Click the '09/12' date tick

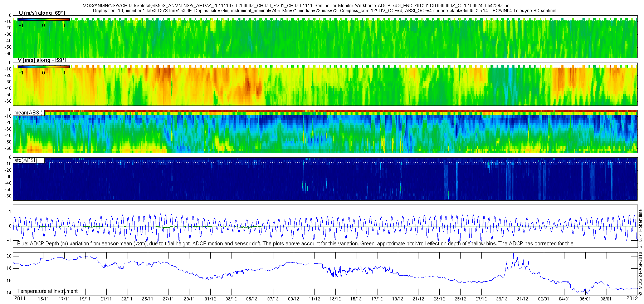click(293, 299)
